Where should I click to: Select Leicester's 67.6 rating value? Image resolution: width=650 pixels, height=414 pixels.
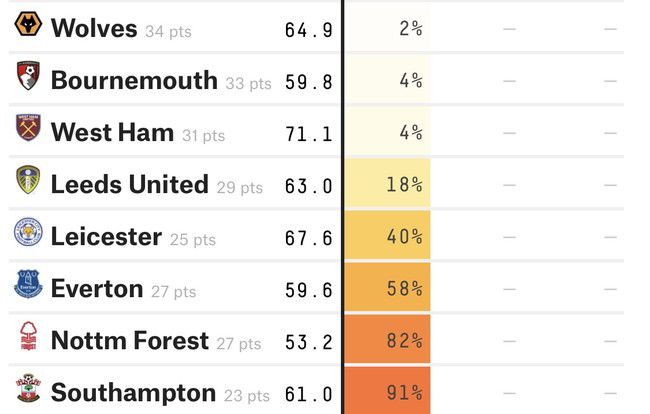click(x=309, y=237)
